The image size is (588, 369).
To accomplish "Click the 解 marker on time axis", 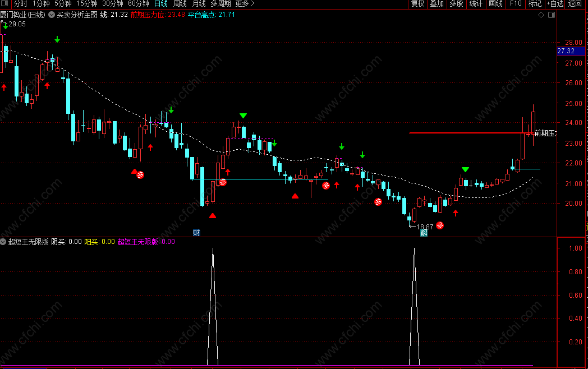I will click(424, 233).
